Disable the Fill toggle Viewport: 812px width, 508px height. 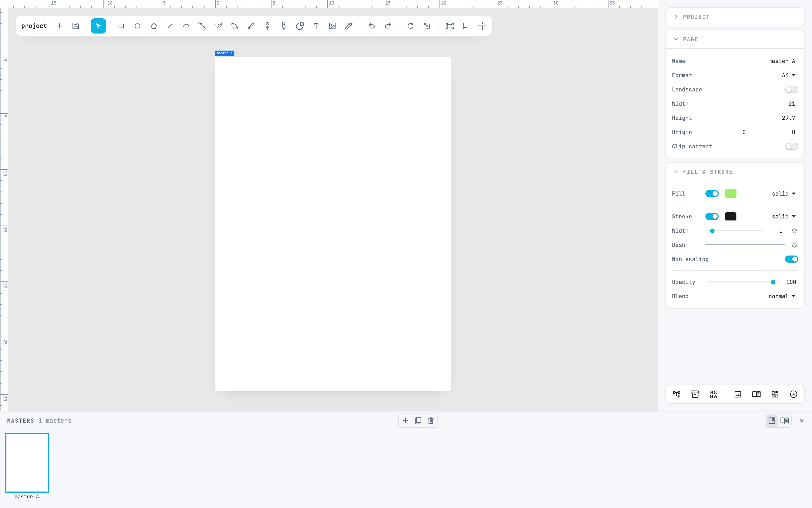[x=712, y=194]
